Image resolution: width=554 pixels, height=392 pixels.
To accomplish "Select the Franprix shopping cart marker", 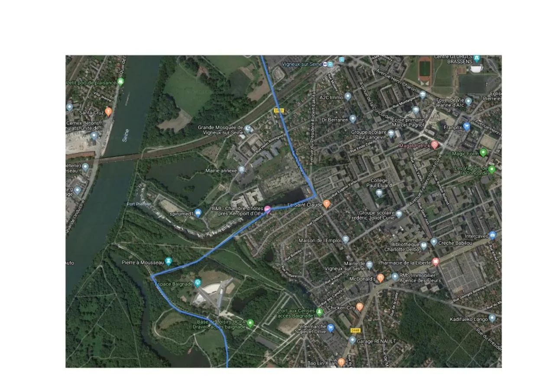I will tap(467, 126).
